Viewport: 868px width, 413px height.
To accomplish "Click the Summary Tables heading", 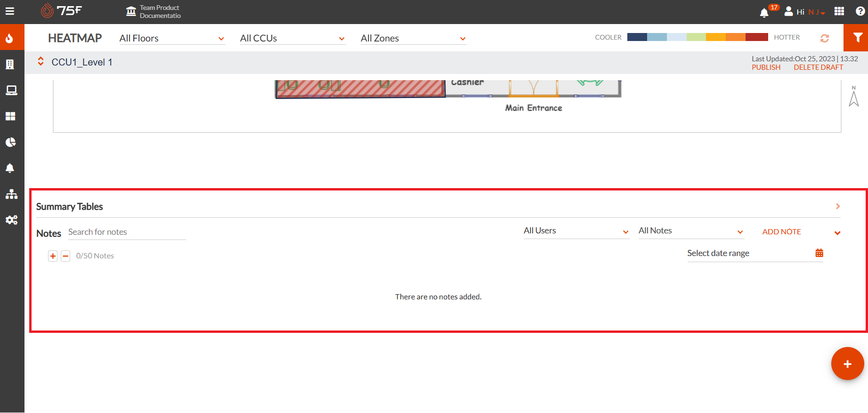I will [69, 206].
